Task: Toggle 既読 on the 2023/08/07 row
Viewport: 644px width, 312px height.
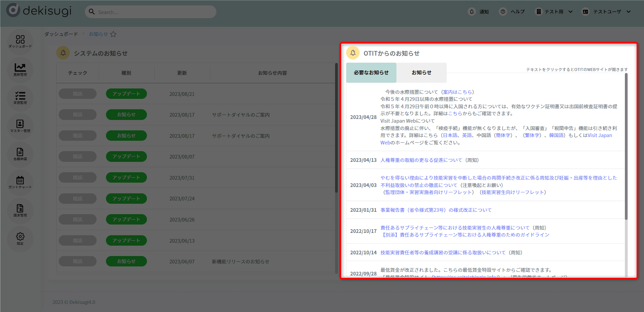Action: coord(77,157)
